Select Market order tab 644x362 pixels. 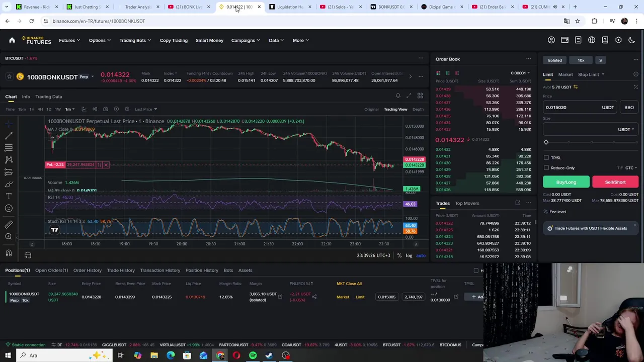click(x=565, y=74)
